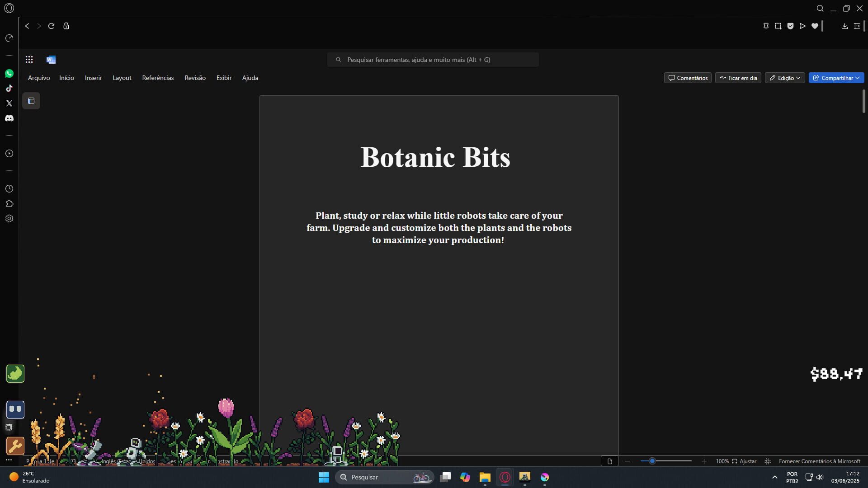Image resolution: width=868 pixels, height=488 pixels.
Task: Open Discord from the browser sidebar
Action: coord(9,118)
